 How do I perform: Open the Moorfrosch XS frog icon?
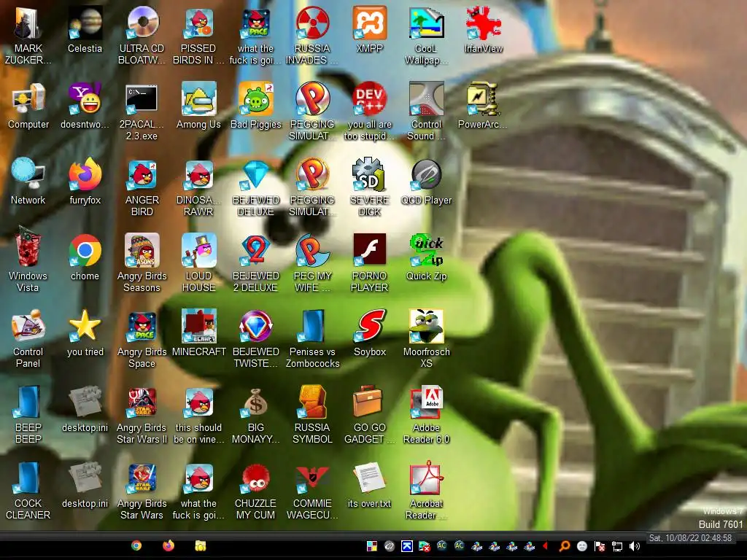[x=426, y=338]
